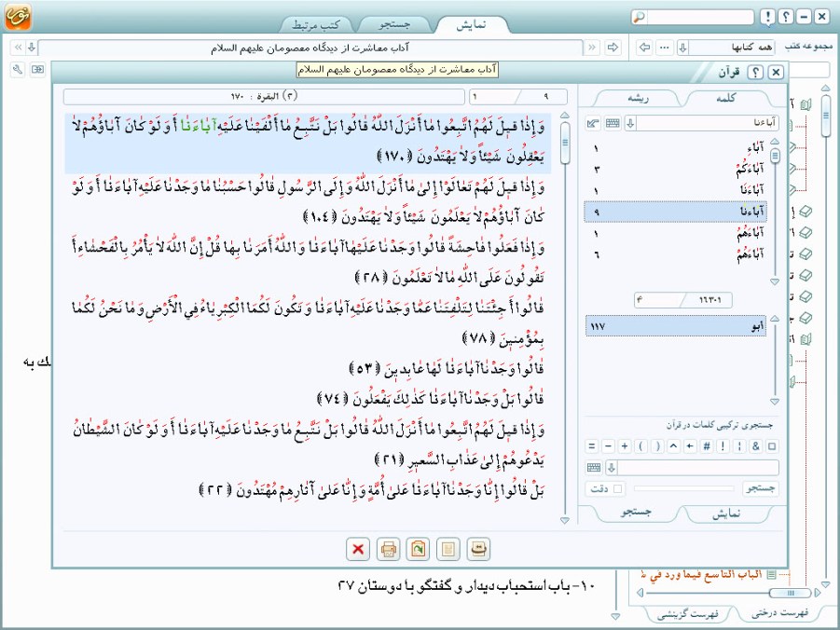Insert the exclamation mark operator

723,445
